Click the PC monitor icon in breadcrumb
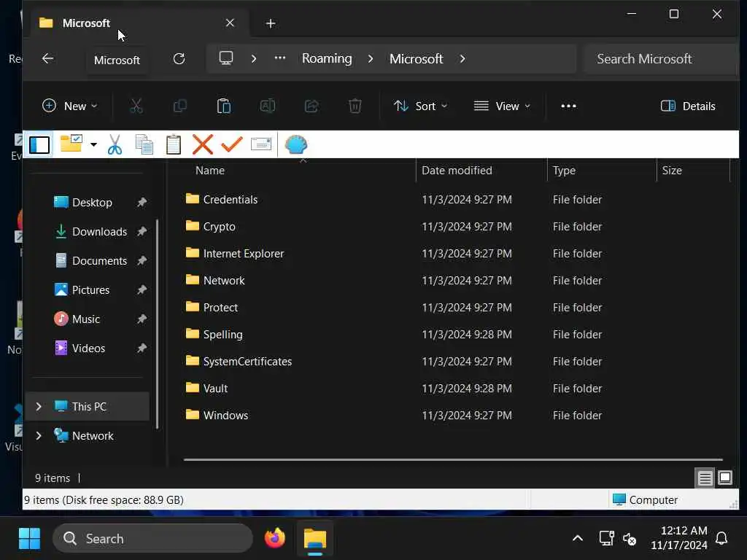747x560 pixels. pos(226,58)
